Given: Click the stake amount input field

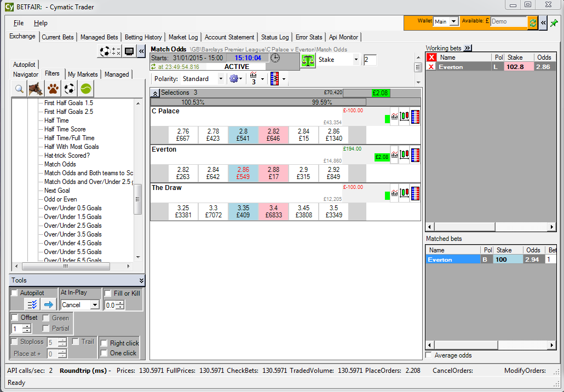Looking at the screenshot, I should click(370, 60).
